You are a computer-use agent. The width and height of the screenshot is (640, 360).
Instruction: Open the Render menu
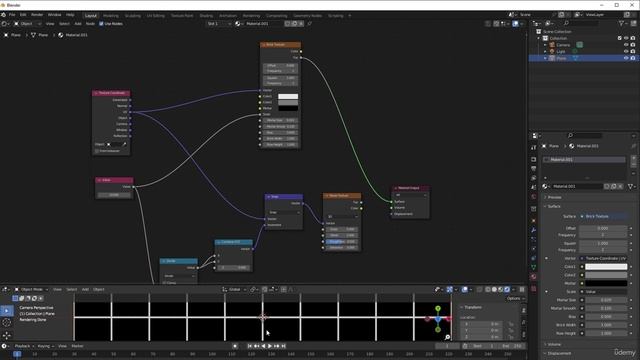point(37,15)
